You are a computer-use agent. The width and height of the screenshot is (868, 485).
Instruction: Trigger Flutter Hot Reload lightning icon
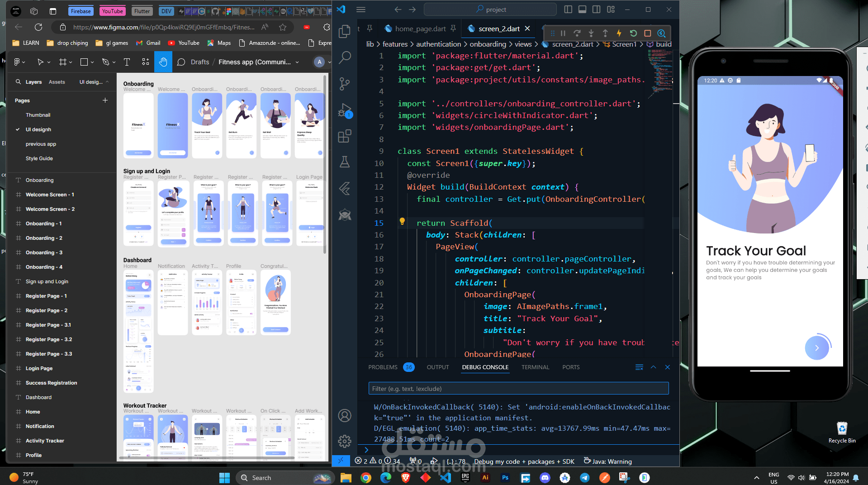click(619, 33)
